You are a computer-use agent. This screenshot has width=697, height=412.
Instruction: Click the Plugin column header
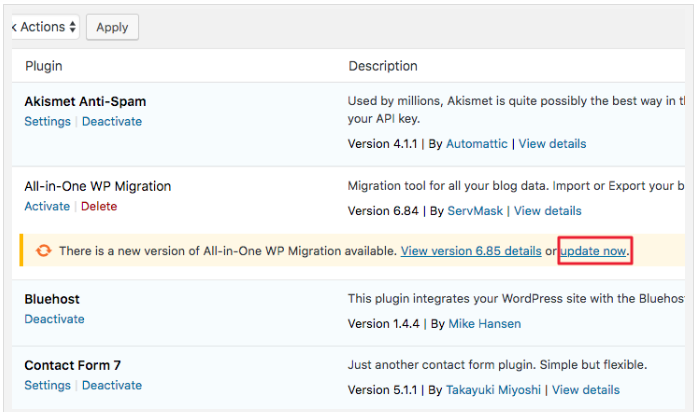pyautogui.click(x=43, y=67)
